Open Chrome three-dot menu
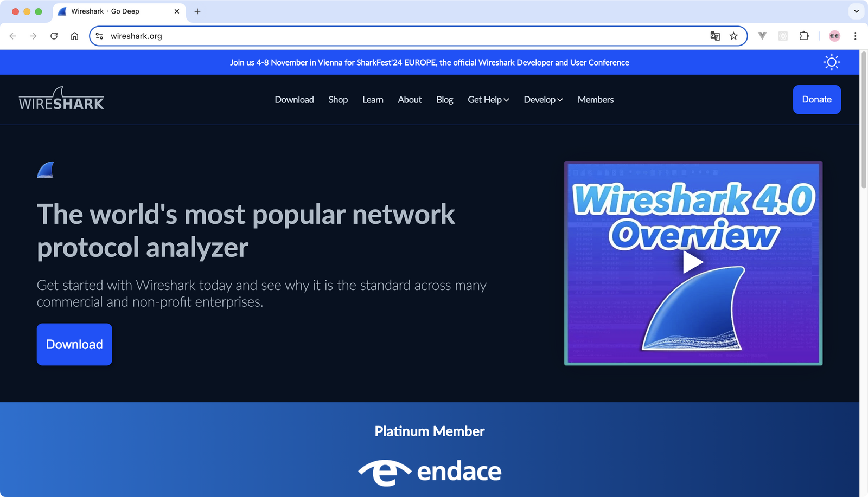The height and width of the screenshot is (497, 868). (855, 36)
